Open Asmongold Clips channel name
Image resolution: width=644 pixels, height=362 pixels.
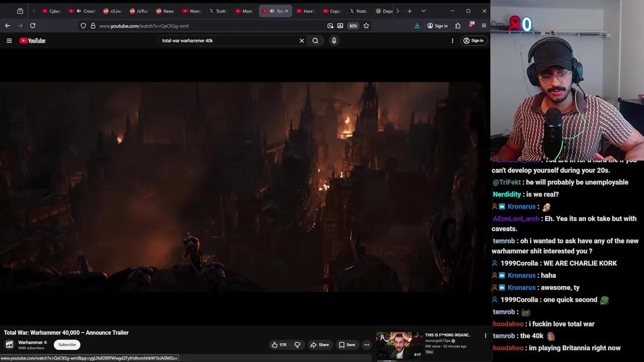438,341
